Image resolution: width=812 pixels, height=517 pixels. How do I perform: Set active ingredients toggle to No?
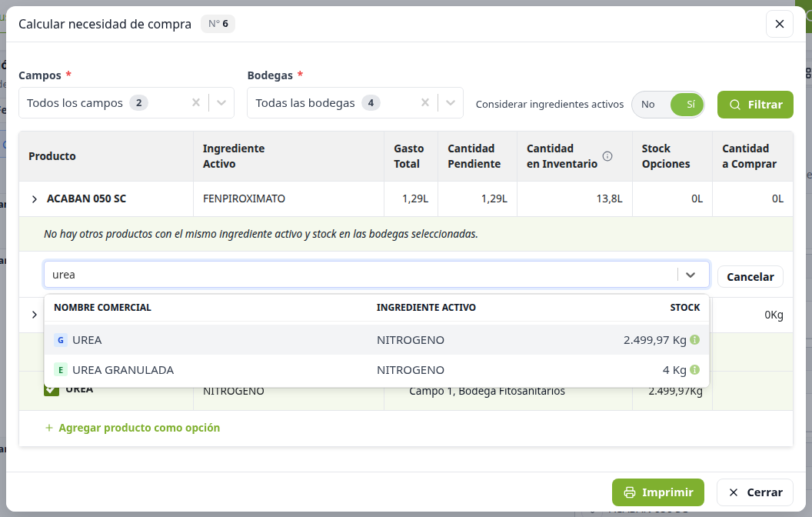pos(648,104)
